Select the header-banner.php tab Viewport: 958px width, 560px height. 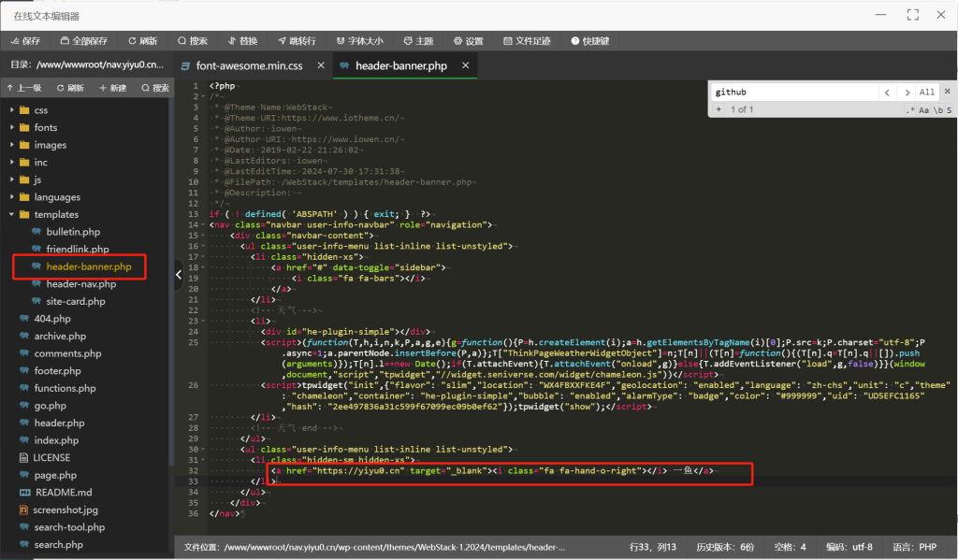(x=400, y=66)
